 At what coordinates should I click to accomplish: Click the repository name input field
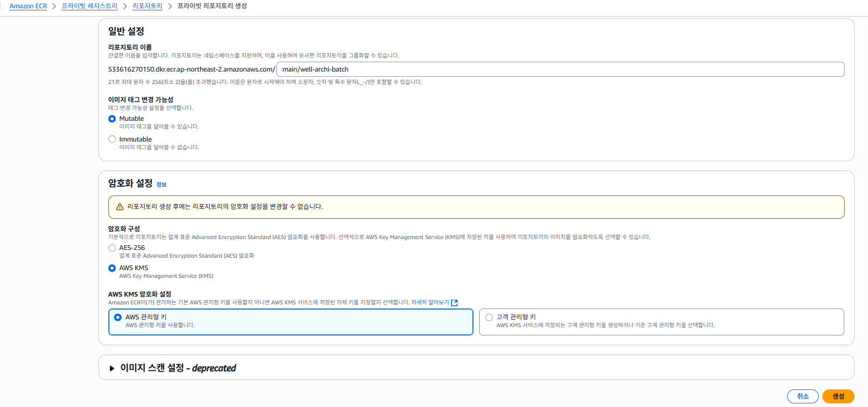[560, 69]
